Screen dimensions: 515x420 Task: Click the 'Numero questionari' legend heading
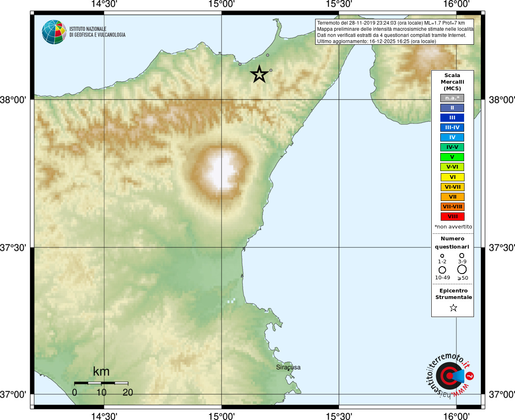click(452, 243)
